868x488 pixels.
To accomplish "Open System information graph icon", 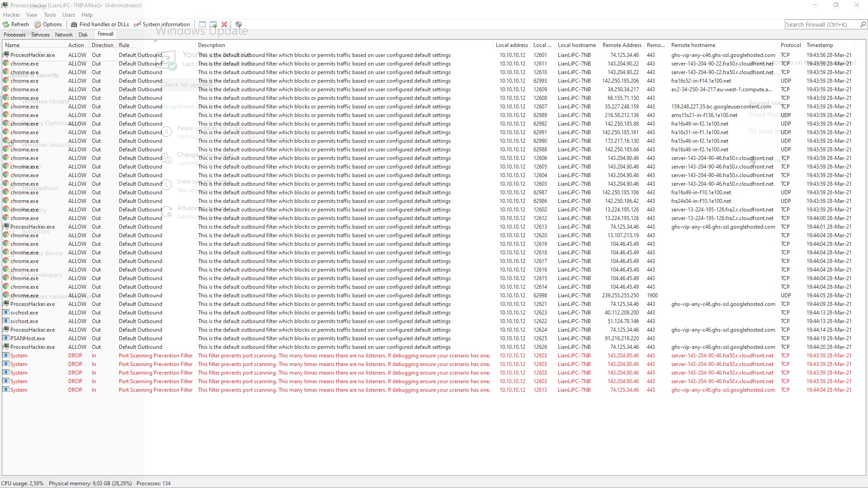I will pos(137,24).
